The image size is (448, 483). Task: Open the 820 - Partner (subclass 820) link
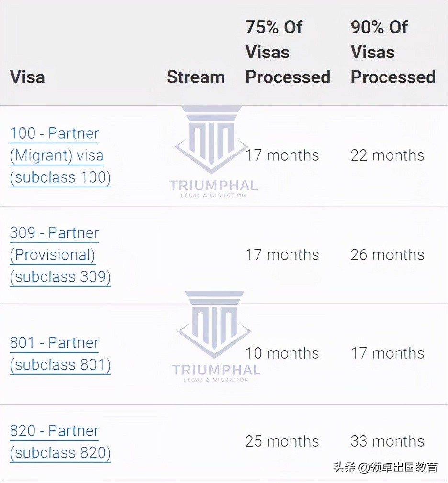tap(60, 442)
